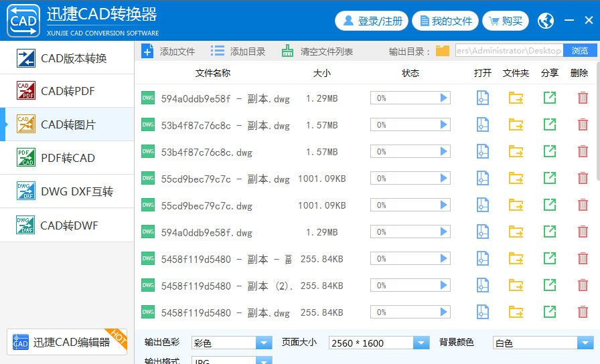Open file icon for 55cd9bec79c7c.dwg
Viewport: 600px width, 364px height.
click(x=483, y=205)
